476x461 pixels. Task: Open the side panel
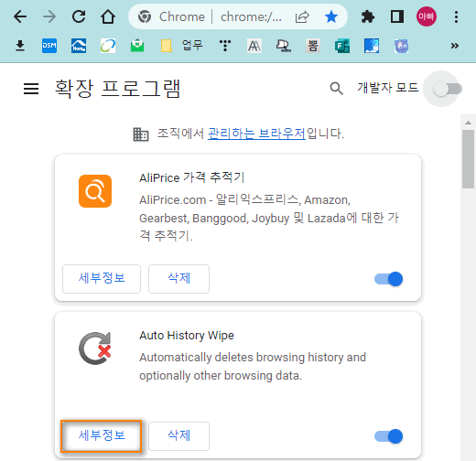[397, 16]
